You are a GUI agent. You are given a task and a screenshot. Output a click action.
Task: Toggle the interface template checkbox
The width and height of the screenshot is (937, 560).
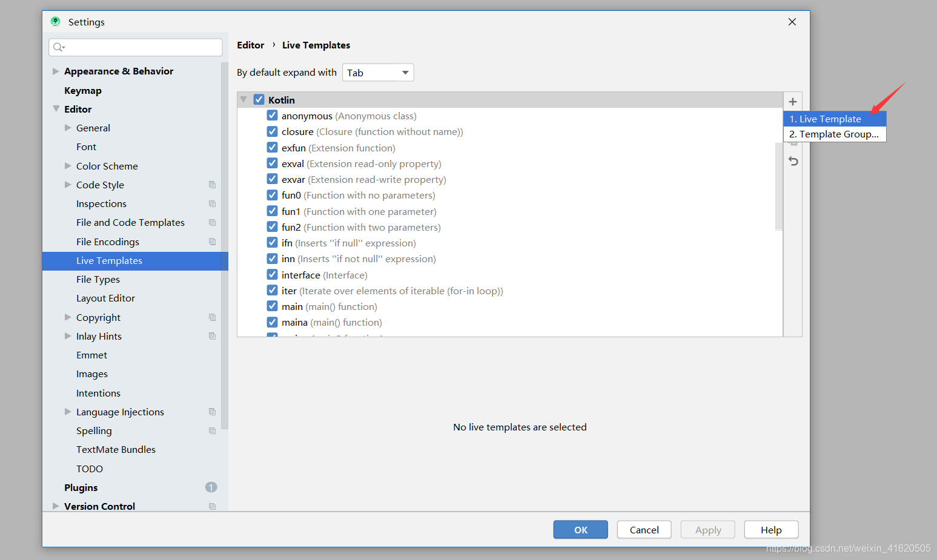pos(272,274)
